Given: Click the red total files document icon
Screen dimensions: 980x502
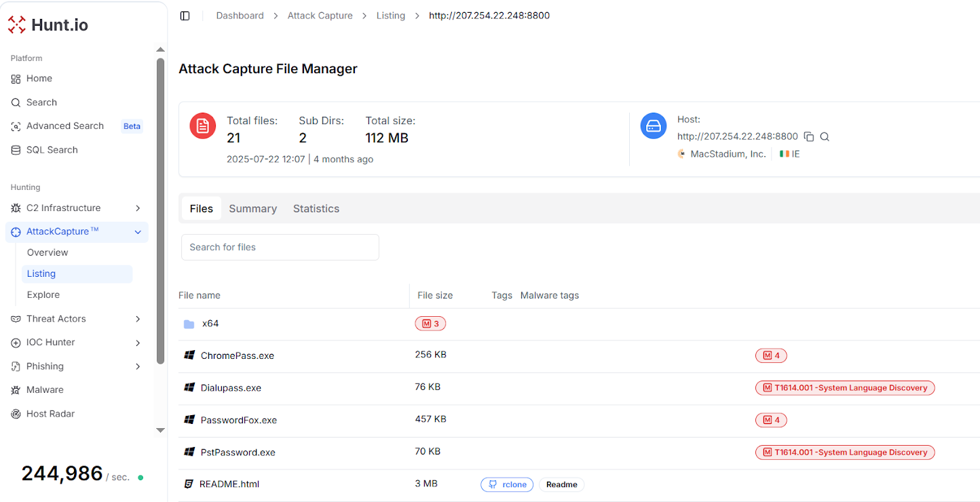Looking at the screenshot, I should (x=202, y=126).
